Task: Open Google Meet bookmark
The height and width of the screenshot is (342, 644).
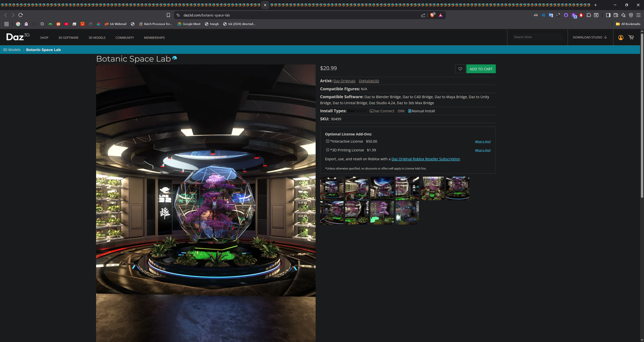Action: (189, 24)
